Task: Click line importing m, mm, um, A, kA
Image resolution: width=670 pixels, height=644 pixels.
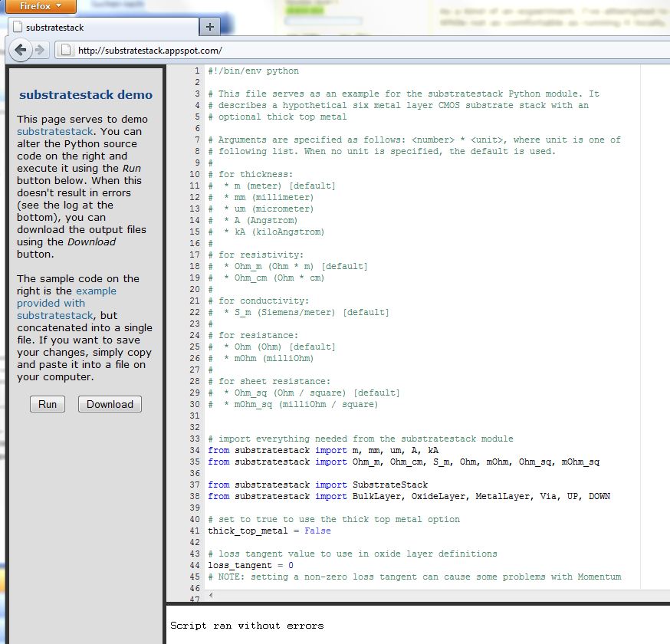Action: tap(323, 450)
